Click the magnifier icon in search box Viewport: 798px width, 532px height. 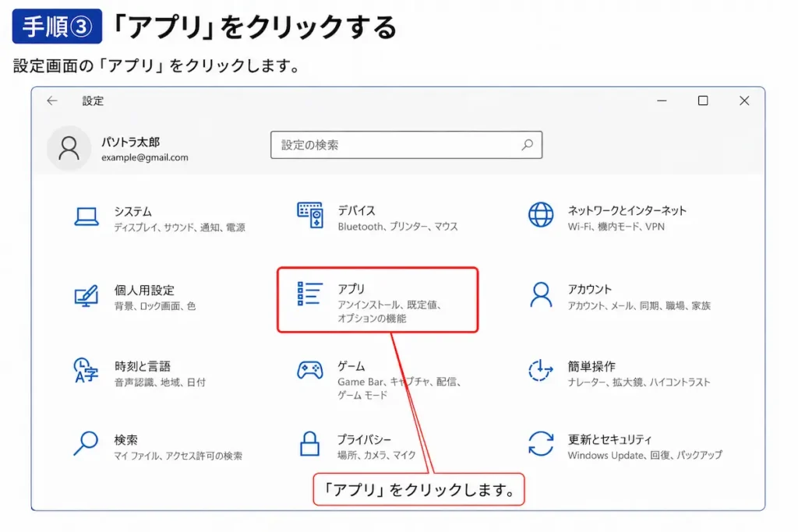(x=528, y=145)
